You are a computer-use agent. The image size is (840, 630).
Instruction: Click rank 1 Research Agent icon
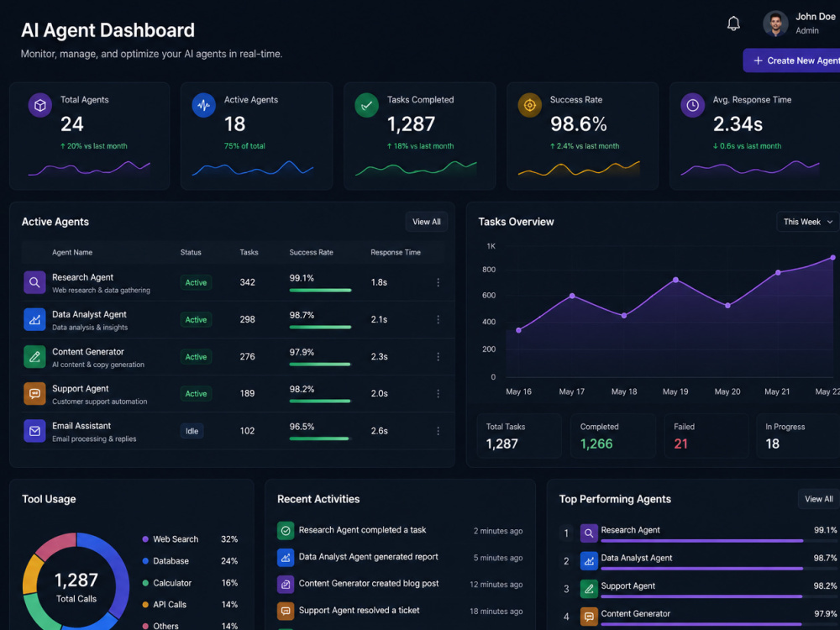point(589,533)
